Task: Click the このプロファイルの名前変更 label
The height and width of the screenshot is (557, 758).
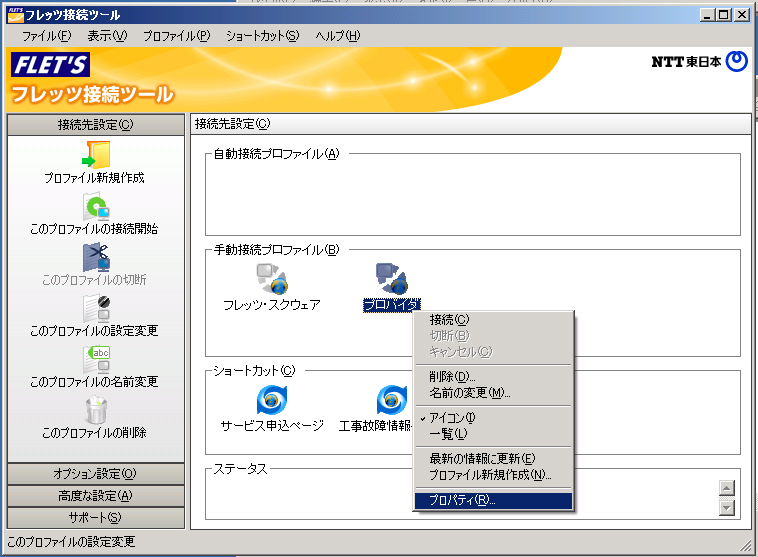Action: pos(94,381)
